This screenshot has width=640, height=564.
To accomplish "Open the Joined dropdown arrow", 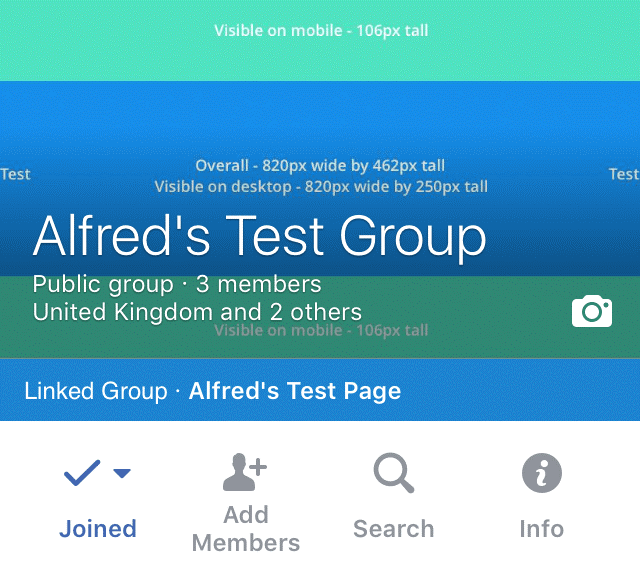I will pyautogui.click(x=122, y=473).
